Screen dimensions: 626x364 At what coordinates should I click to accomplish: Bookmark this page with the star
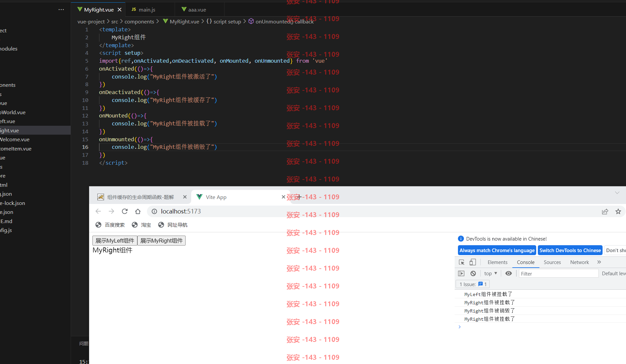click(618, 212)
